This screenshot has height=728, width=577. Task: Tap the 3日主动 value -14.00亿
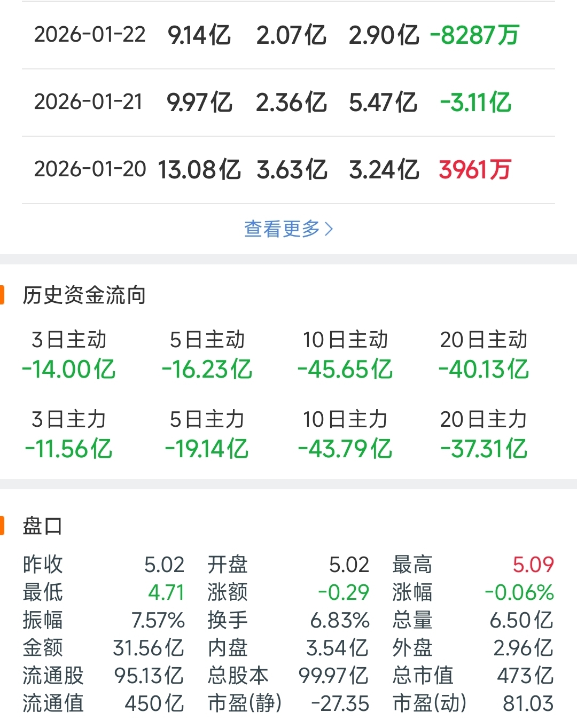69,369
